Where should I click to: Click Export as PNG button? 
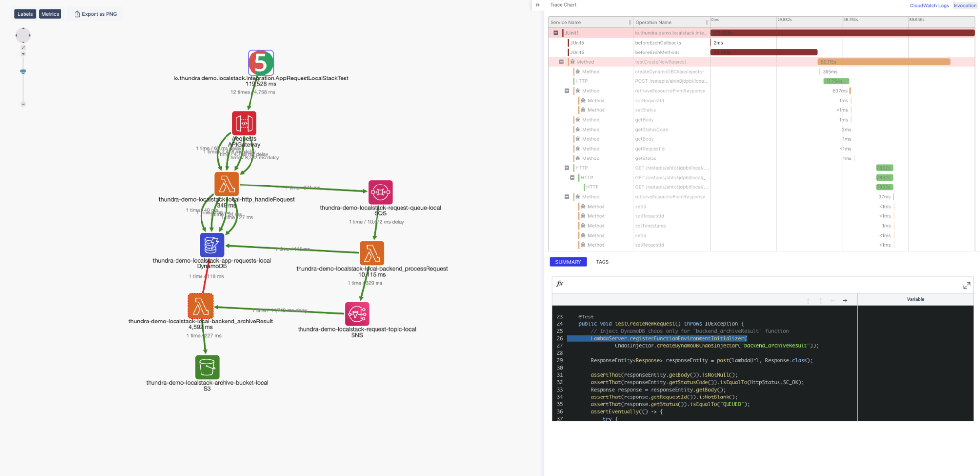(96, 14)
